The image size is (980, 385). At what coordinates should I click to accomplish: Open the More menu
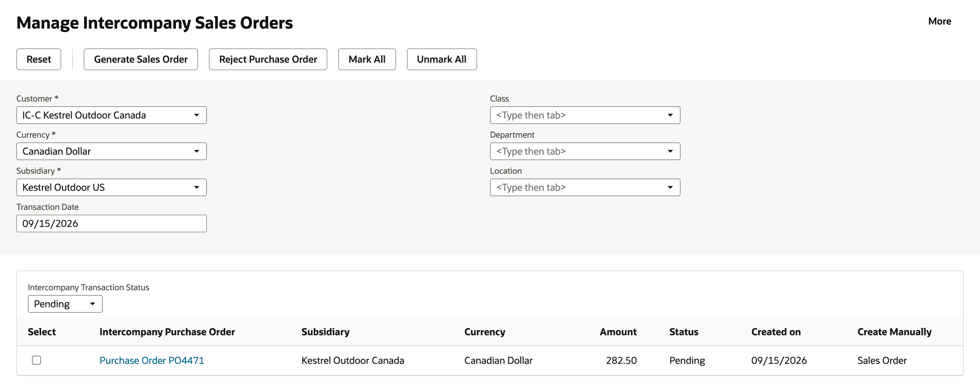coord(939,21)
